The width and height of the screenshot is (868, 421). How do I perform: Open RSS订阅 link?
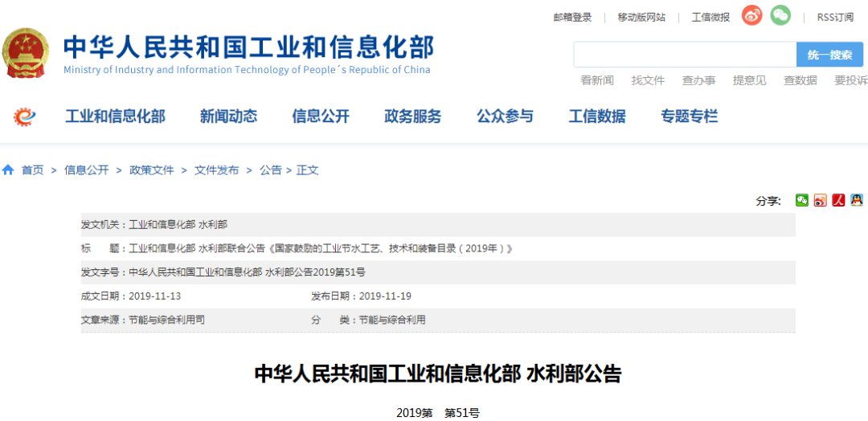click(x=835, y=17)
